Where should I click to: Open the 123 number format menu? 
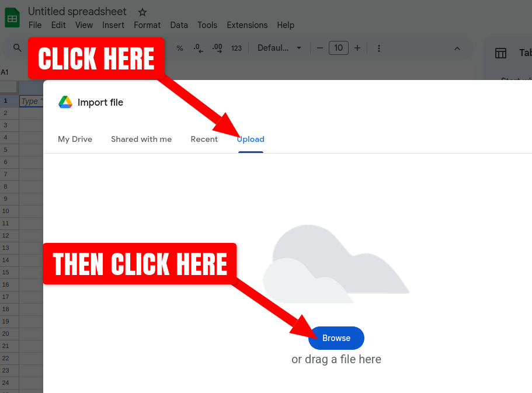(236, 48)
